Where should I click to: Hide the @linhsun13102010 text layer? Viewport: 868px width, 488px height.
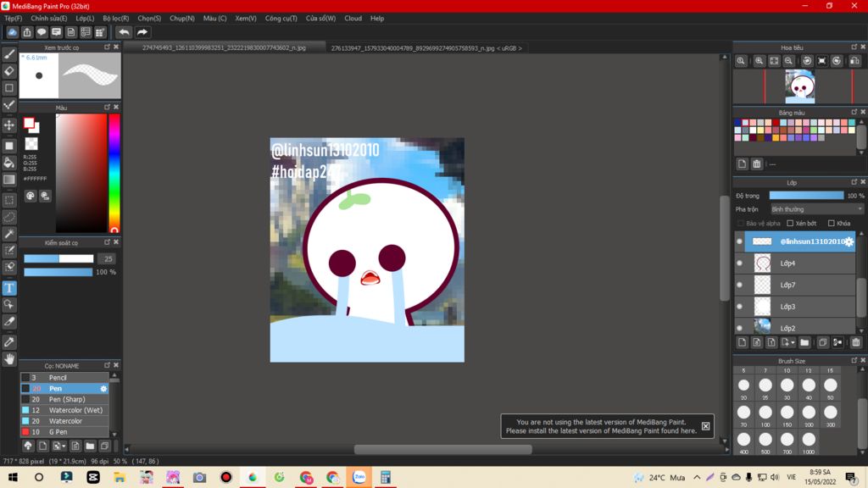[x=739, y=241]
